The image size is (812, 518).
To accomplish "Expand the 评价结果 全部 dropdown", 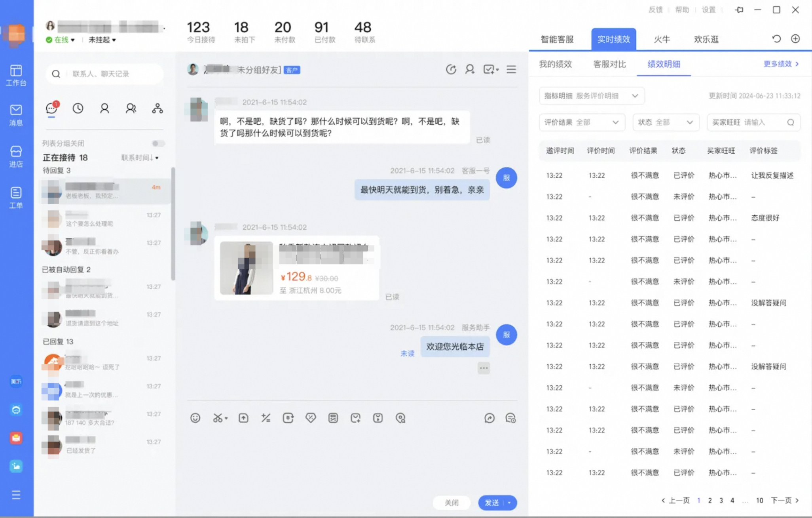I will point(582,122).
